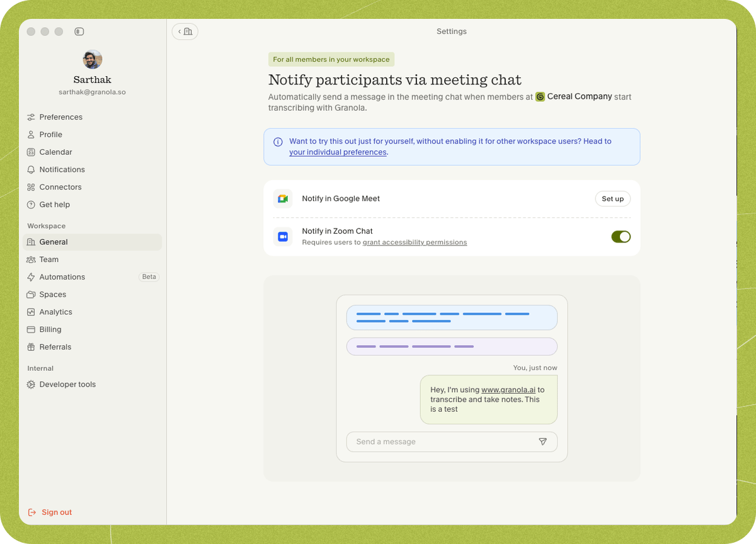The width and height of the screenshot is (756, 544).
Task: Click the www.granola.ai link in chat bubble
Action: [508, 390]
